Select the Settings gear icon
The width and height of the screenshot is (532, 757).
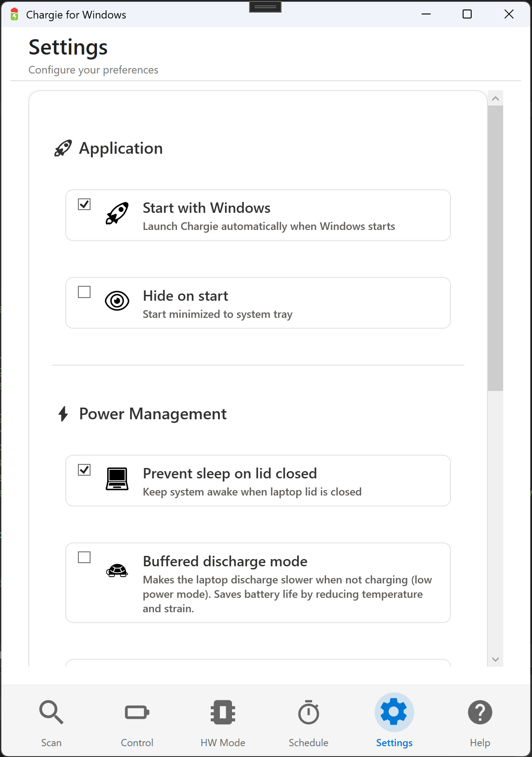pyautogui.click(x=394, y=712)
